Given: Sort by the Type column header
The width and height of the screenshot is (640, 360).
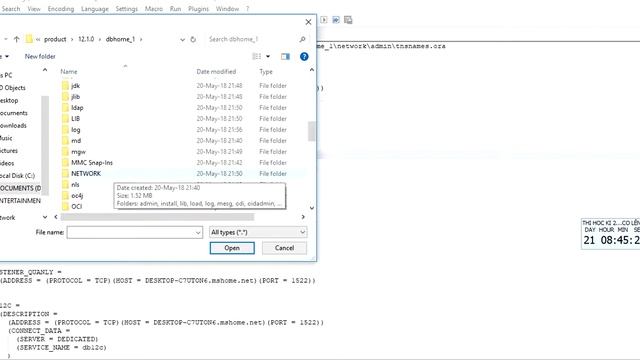Looking at the screenshot, I should pos(266,72).
